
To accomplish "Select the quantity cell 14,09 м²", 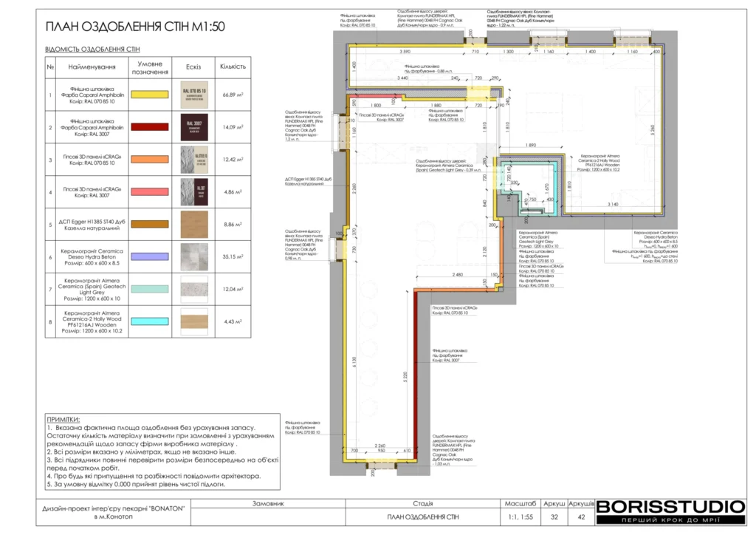I will click(x=233, y=127).
